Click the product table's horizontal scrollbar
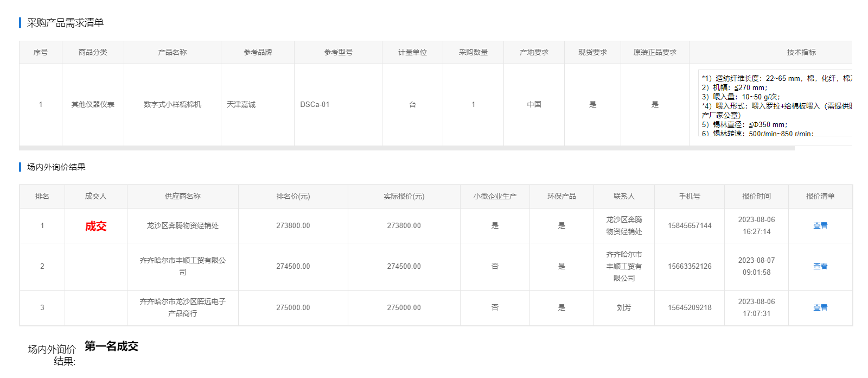 [x=407, y=148]
